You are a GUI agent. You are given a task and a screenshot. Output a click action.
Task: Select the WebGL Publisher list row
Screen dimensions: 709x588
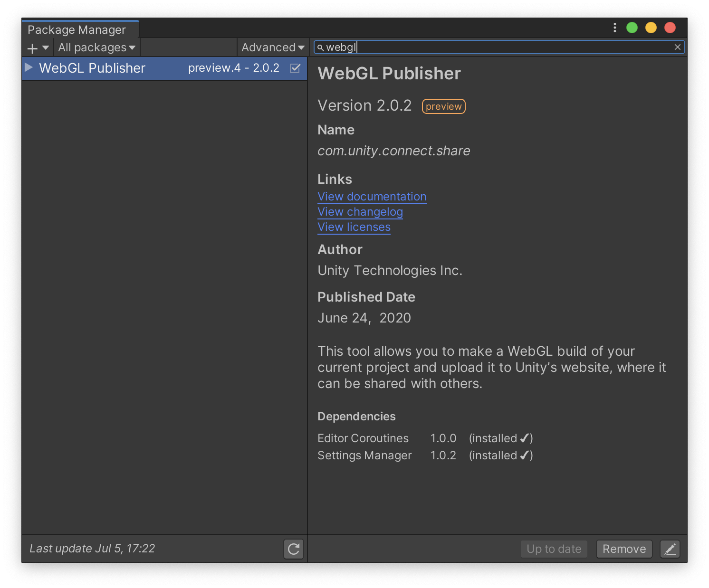point(164,68)
